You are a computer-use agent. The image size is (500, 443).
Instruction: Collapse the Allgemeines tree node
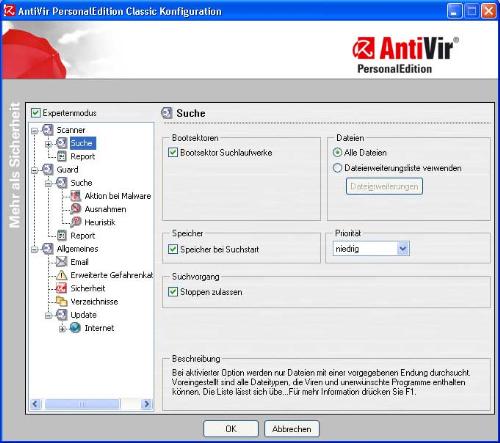pyautogui.click(x=34, y=250)
